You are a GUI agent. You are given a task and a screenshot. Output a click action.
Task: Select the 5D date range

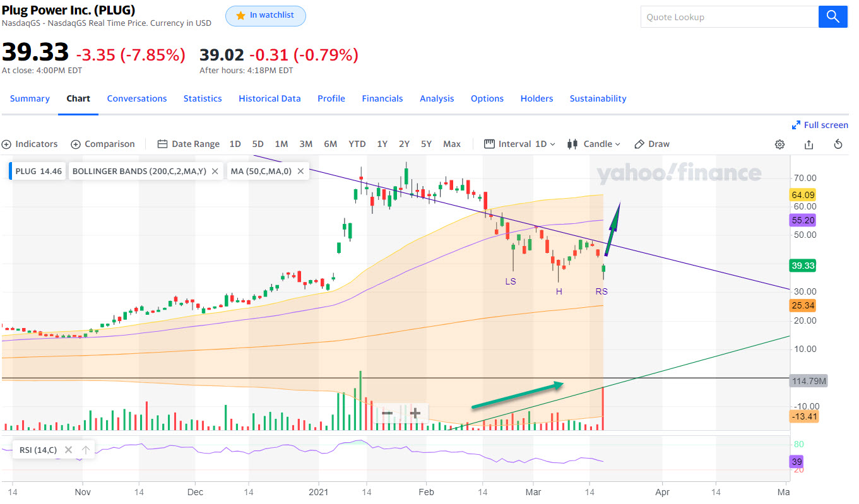click(x=258, y=144)
